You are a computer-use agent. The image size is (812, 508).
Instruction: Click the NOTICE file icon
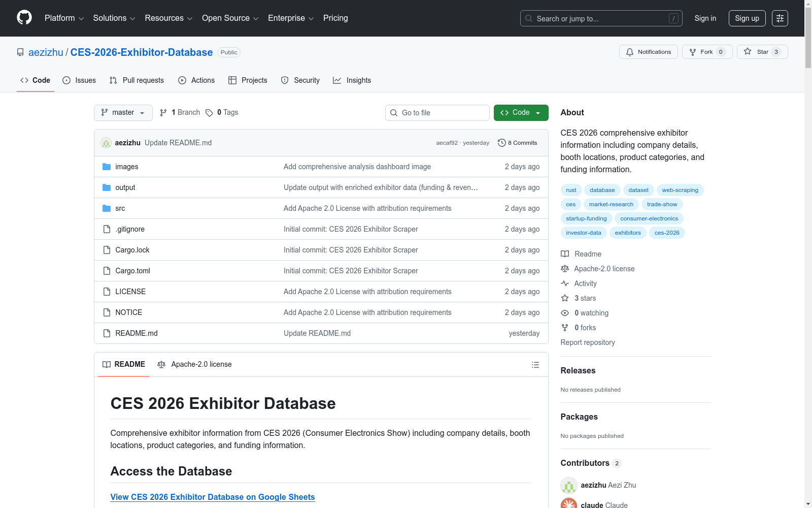point(107,312)
